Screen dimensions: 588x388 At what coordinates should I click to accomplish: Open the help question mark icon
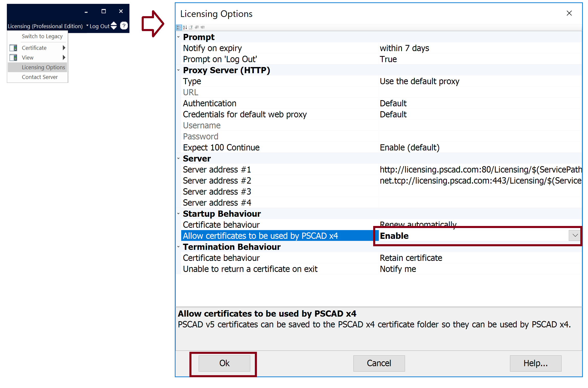point(124,26)
